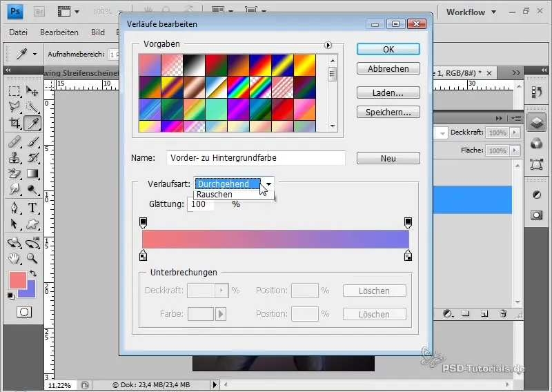The height and width of the screenshot is (392, 552).
Task: Open the Vorgaben flyout menu arrow
Action: tap(328, 45)
